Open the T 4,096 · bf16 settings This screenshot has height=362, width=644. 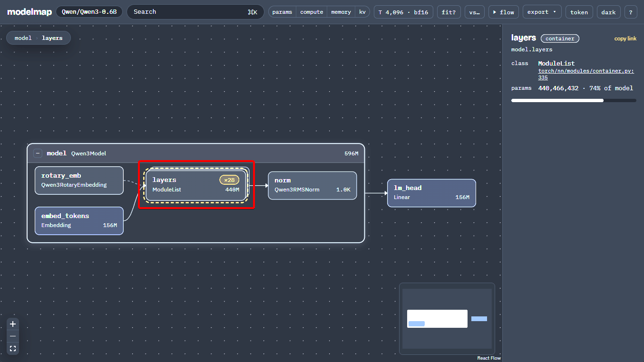[403, 12]
